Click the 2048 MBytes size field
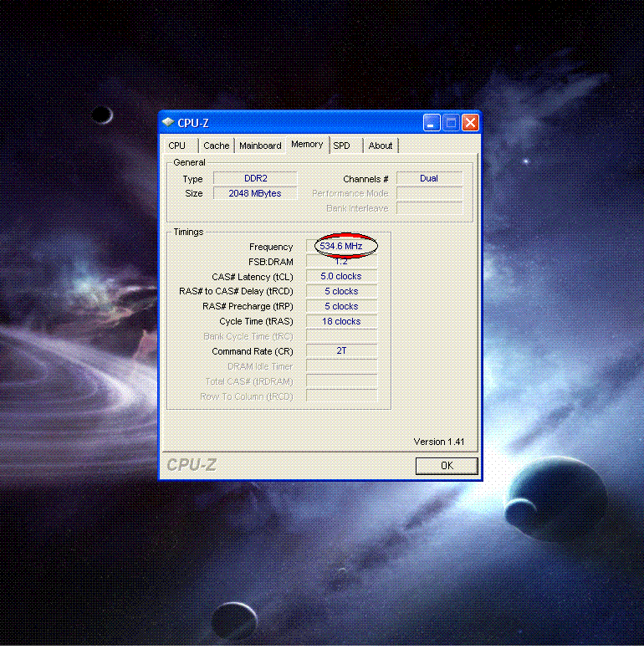Image resolution: width=644 pixels, height=649 pixels. tap(255, 193)
